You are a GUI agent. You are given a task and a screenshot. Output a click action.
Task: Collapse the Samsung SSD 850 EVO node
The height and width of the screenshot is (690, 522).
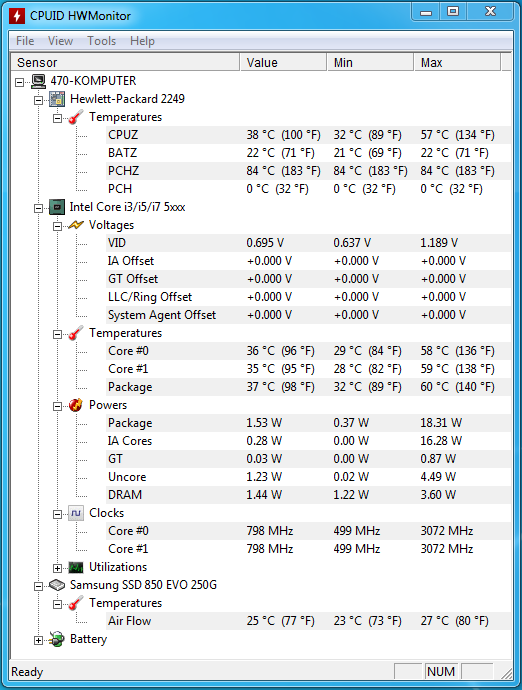pos(38,586)
